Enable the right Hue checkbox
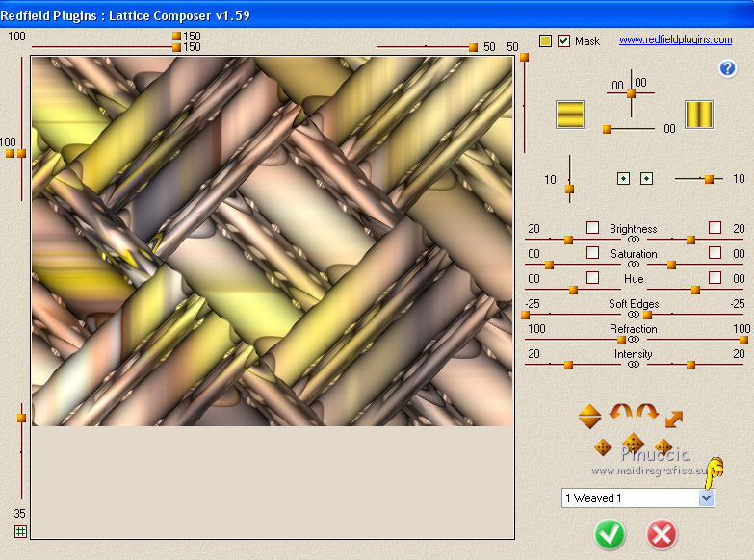Image resolution: width=754 pixels, height=560 pixels. [715, 277]
